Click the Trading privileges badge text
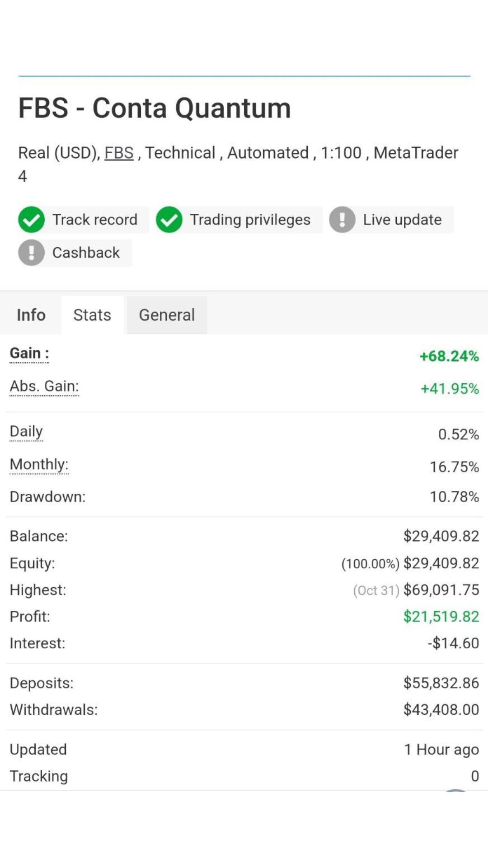The width and height of the screenshot is (488, 868). 250,220
